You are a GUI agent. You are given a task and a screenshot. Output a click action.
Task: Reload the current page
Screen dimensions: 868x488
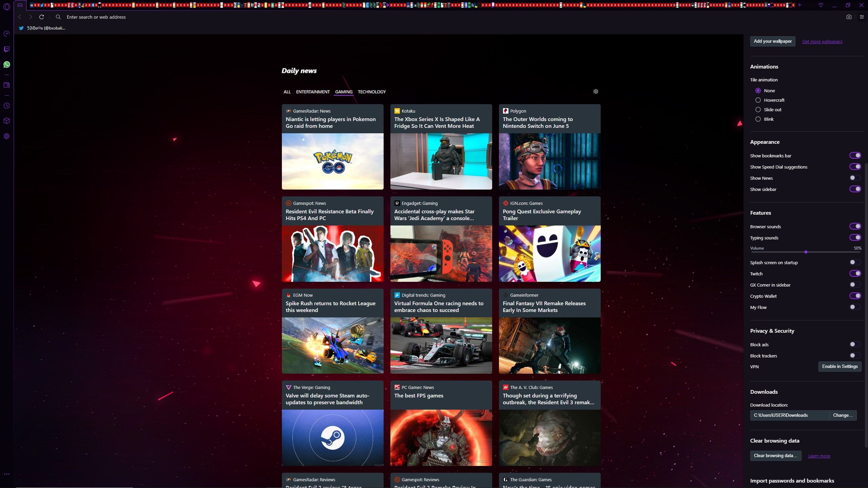tap(42, 17)
